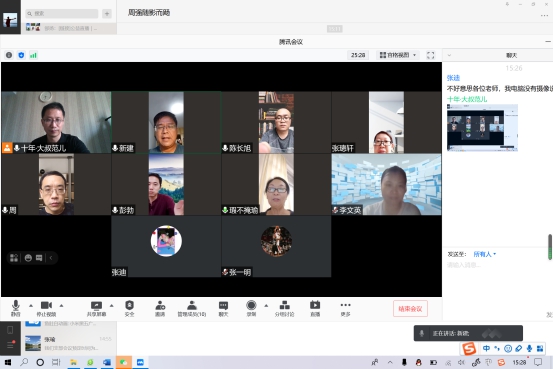This screenshot has height=369, width=553.
Task: Click 张迪 sender name link in chat
Action: coord(453,78)
